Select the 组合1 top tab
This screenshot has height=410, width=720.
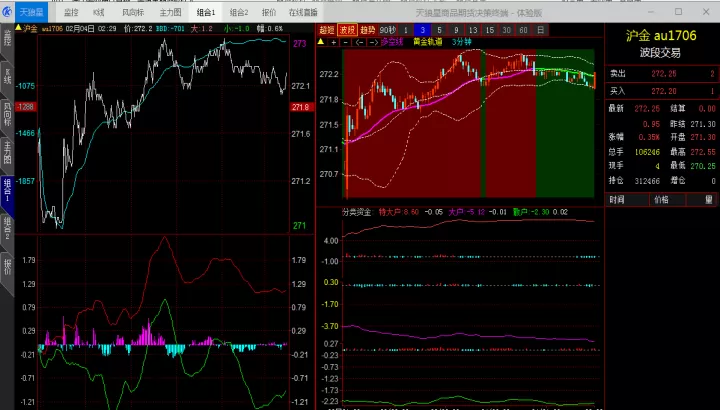click(206, 12)
